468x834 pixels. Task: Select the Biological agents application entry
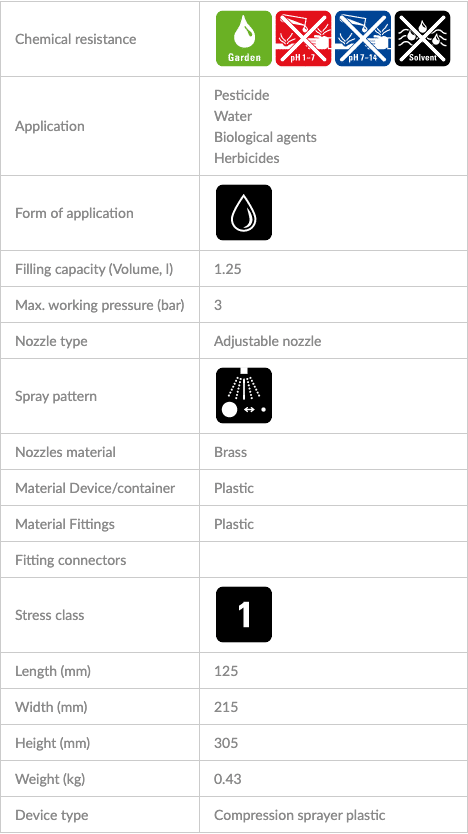tap(265, 137)
